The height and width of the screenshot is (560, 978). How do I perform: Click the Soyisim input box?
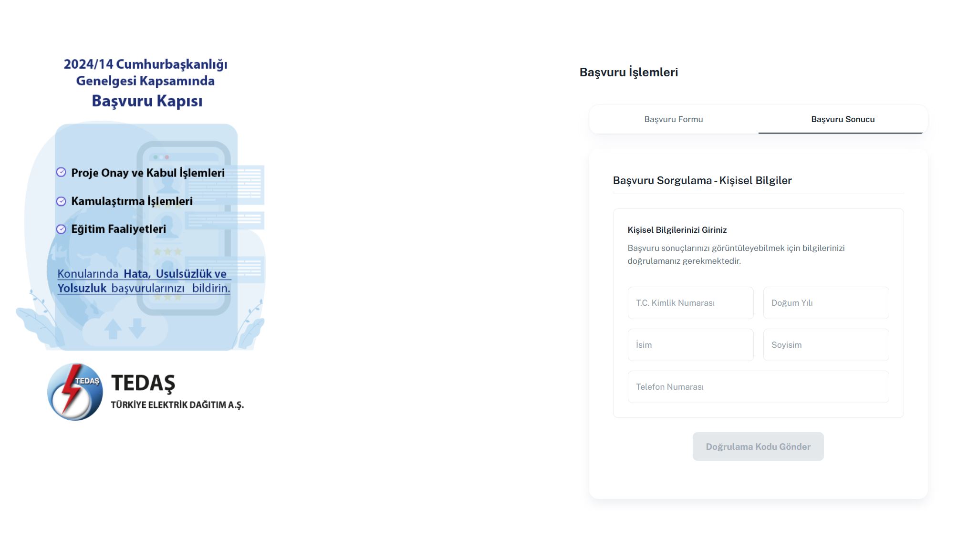pos(826,345)
